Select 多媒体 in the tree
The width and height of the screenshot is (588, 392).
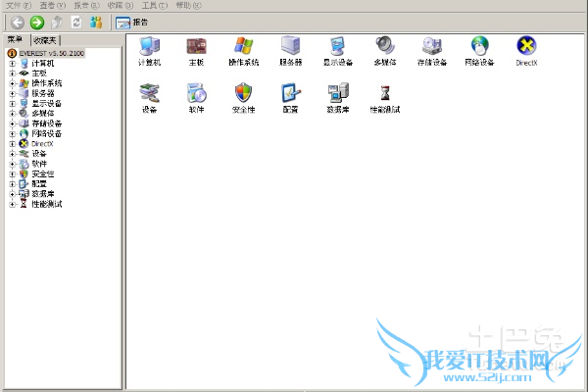(43, 114)
